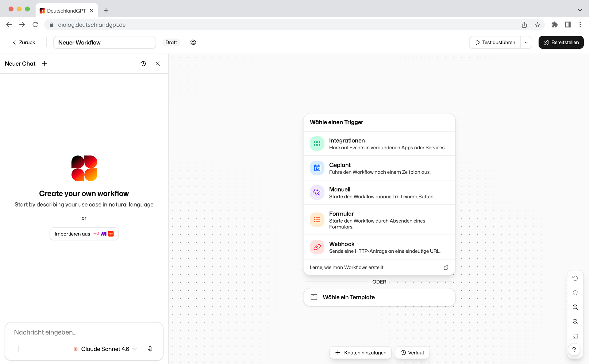
Task: Select the Integrationen trigger
Action: [379, 144]
